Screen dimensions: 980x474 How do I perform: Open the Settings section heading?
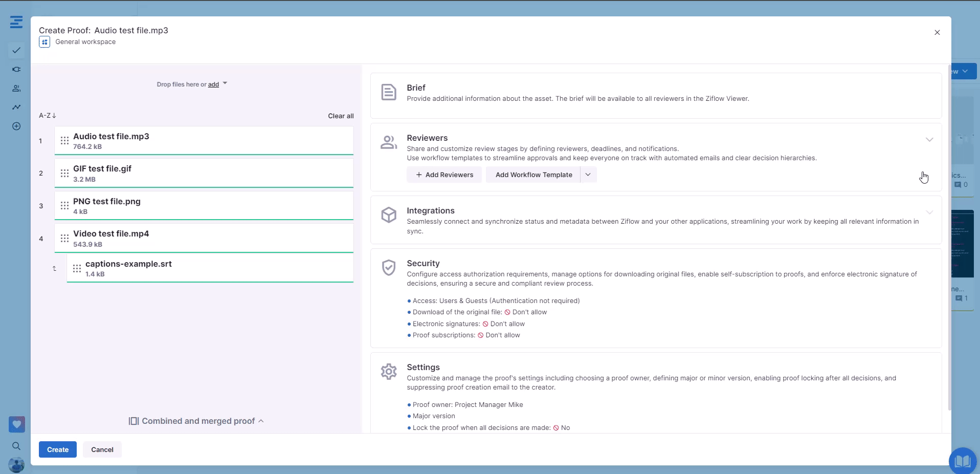423,368
